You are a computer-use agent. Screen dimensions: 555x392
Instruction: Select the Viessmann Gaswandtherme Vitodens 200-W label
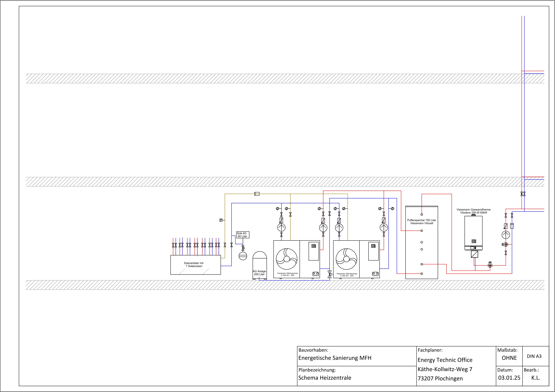click(473, 211)
